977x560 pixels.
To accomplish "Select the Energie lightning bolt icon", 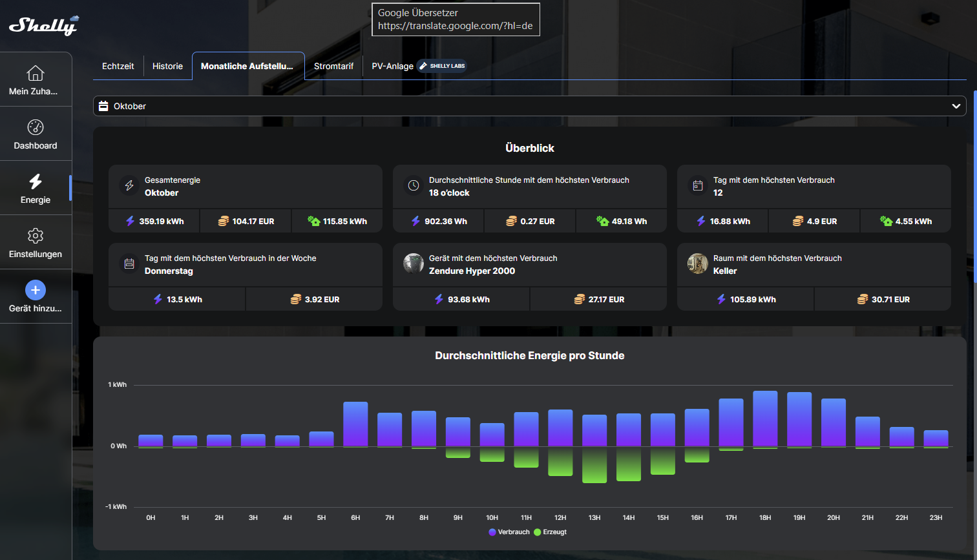I will (x=36, y=181).
